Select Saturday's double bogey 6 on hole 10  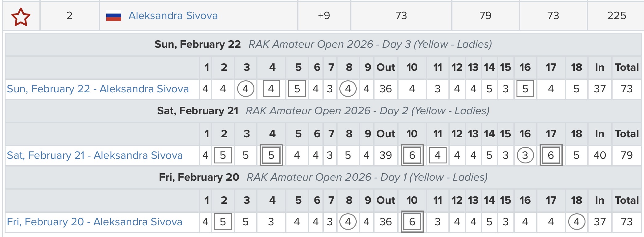coord(412,155)
